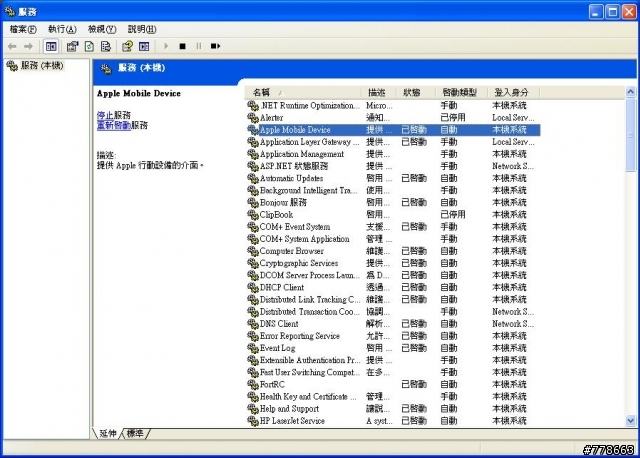Viewport: 640px width, 458px height.
Task: Switch to the 延伸 tab
Action: pos(108,433)
